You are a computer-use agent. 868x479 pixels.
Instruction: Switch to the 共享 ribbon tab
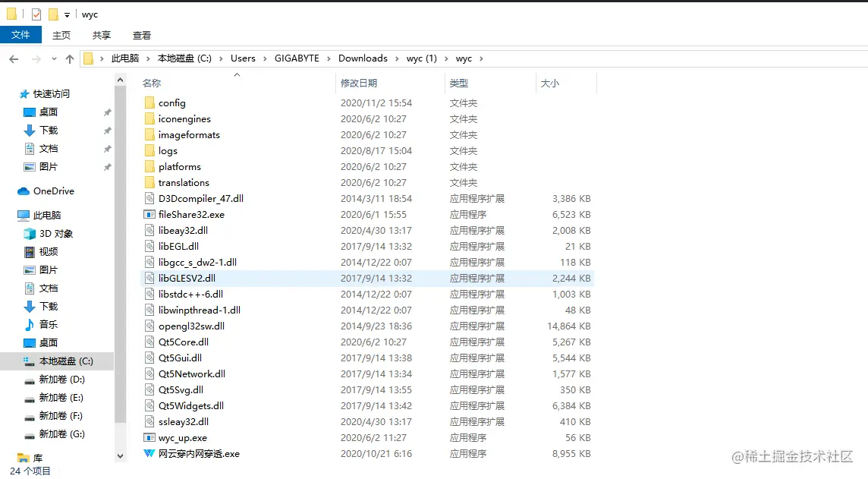101,34
